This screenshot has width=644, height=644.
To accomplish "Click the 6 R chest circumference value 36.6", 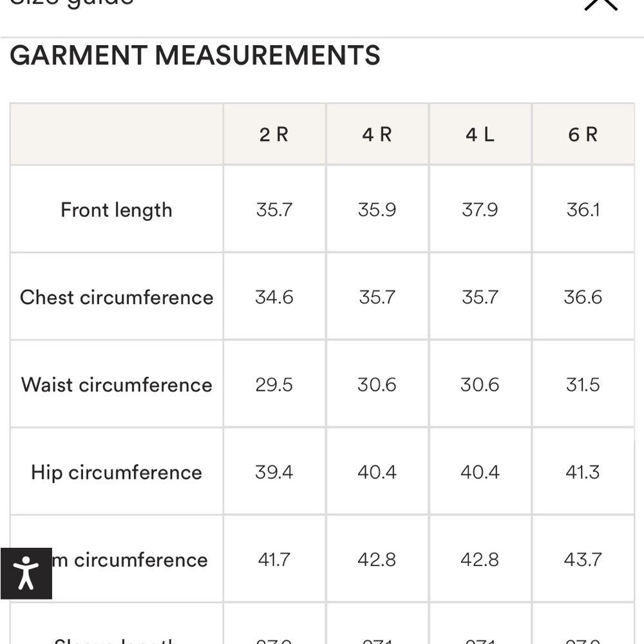I will point(583,298).
